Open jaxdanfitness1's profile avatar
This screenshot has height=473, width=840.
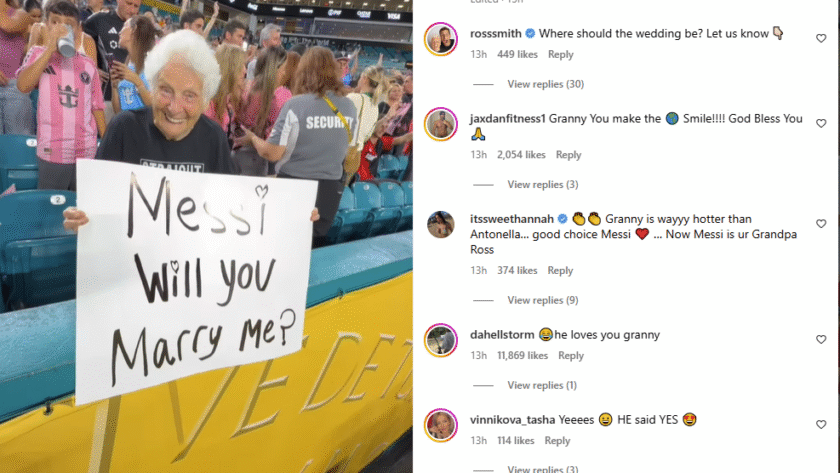tap(441, 124)
